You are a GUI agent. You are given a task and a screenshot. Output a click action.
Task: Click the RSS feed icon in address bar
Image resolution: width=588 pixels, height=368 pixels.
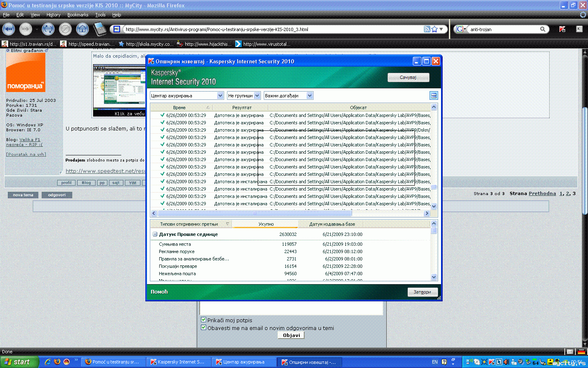427,29
